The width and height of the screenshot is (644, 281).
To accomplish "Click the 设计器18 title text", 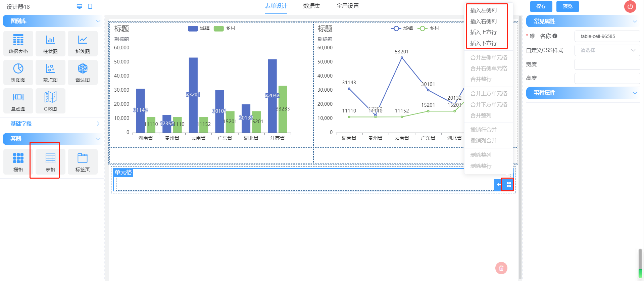I will coord(18,7).
